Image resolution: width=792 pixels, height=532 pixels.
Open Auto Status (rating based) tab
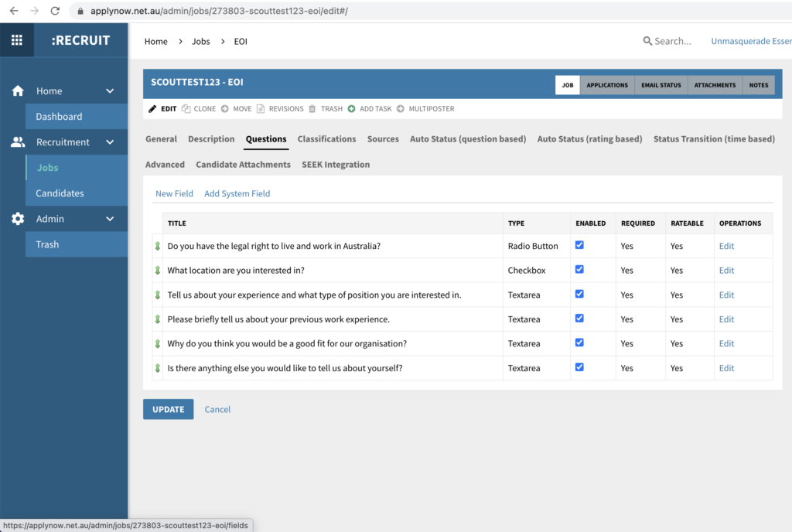tap(589, 139)
